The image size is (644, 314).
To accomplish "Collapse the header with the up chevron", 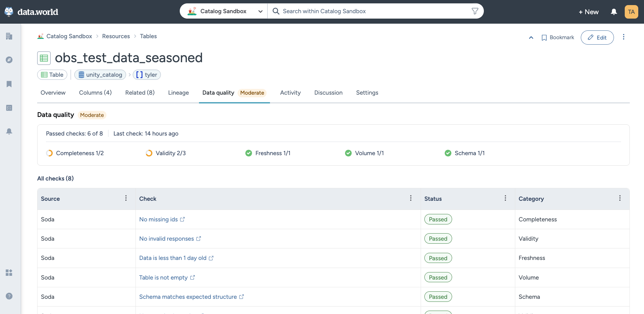I will (531, 38).
